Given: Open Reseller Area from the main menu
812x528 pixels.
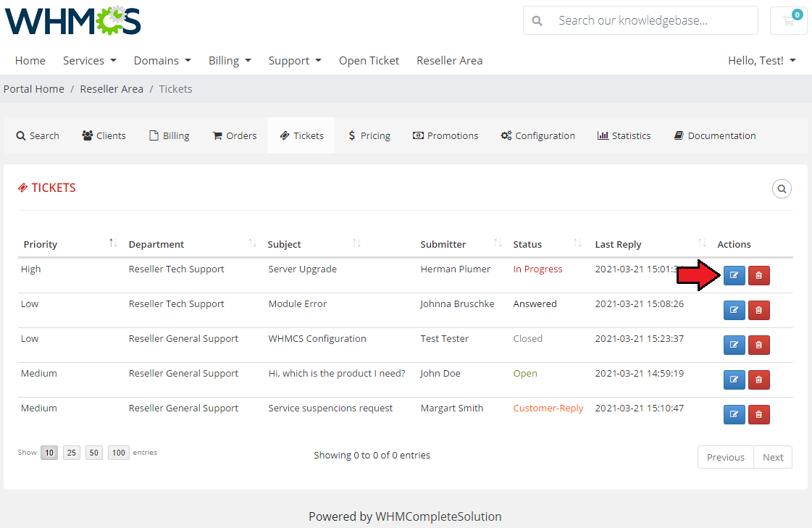Looking at the screenshot, I should tap(450, 61).
